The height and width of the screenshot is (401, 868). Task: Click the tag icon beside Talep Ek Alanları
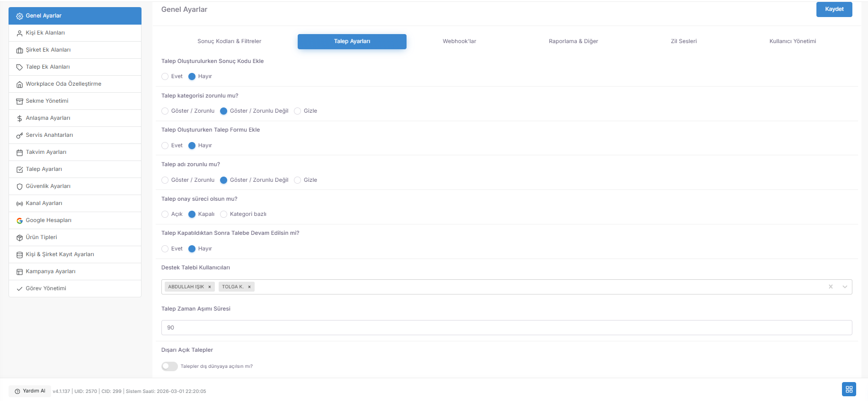tap(19, 67)
